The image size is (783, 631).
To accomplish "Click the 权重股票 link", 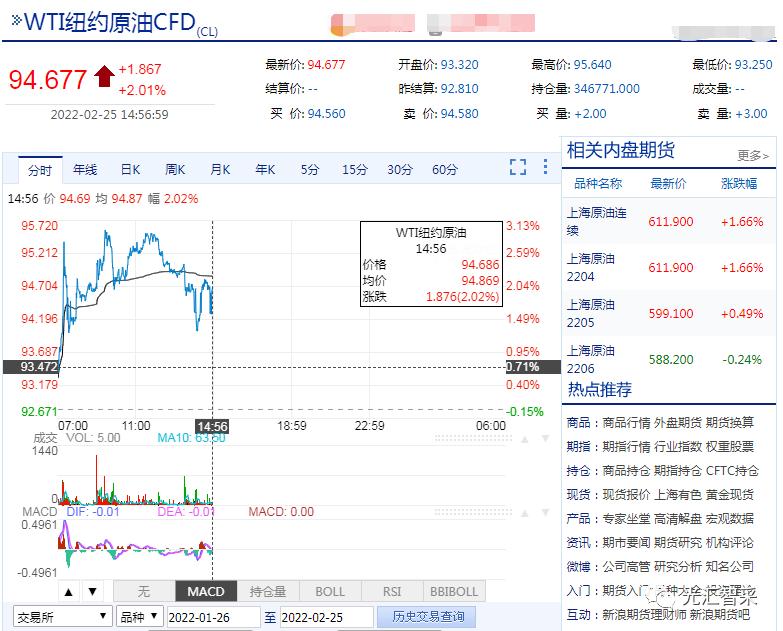I will pos(730,447).
